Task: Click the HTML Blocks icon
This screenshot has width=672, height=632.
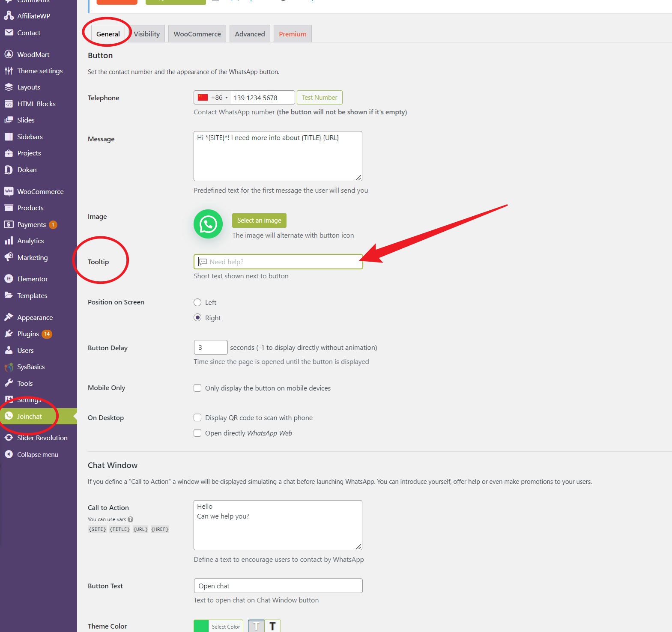Action: [x=9, y=104]
